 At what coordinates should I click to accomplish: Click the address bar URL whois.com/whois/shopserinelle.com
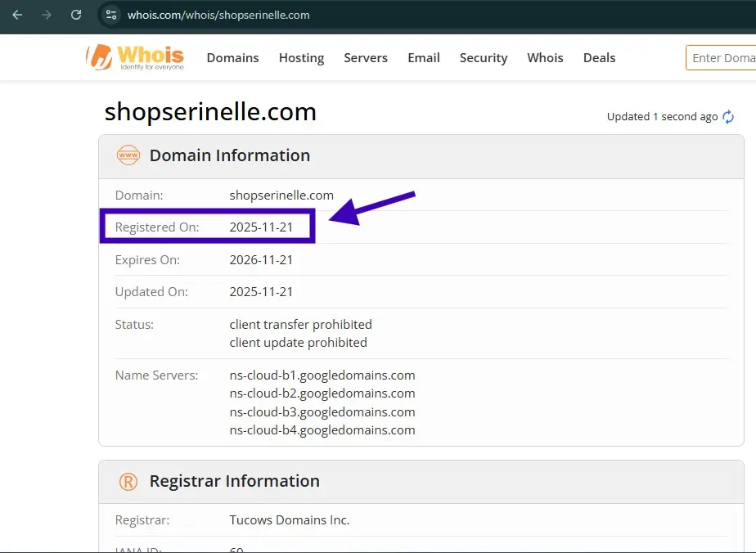218,15
